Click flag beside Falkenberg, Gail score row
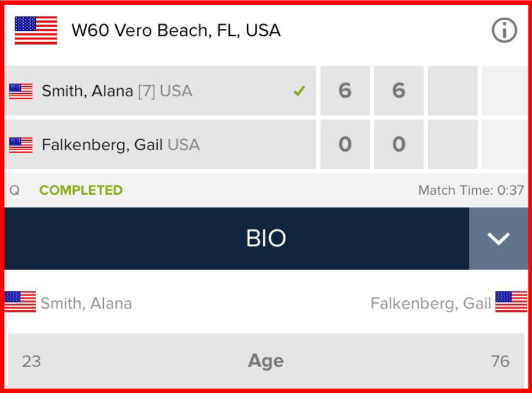Viewport: 532px width, 393px height. tap(21, 144)
